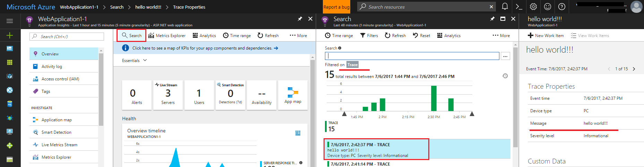The height and width of the screenshot is (167, 644).
Task: Click New Work Item button
Action: pos(546,35)
